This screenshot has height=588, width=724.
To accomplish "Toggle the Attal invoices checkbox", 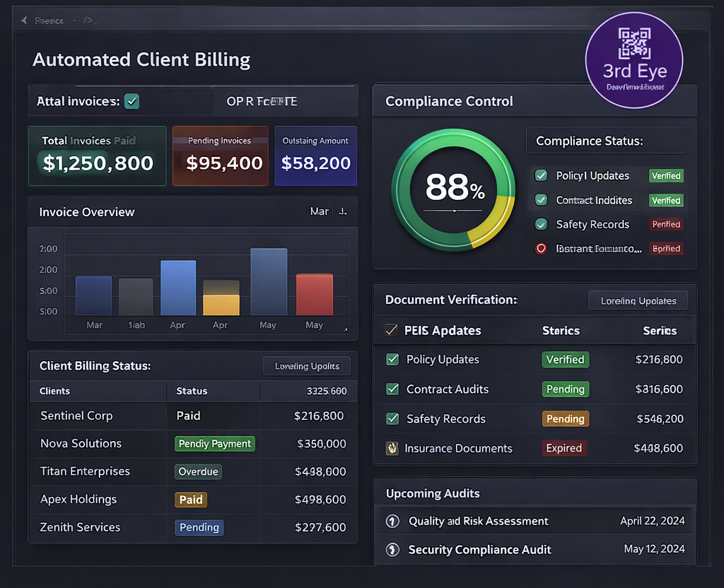I will [132, 101].
